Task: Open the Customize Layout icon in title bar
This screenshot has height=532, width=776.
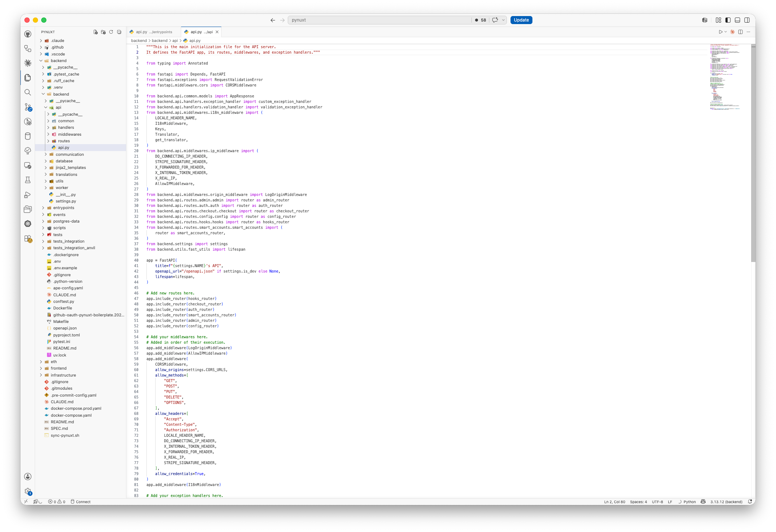Action: click(718, 20)
